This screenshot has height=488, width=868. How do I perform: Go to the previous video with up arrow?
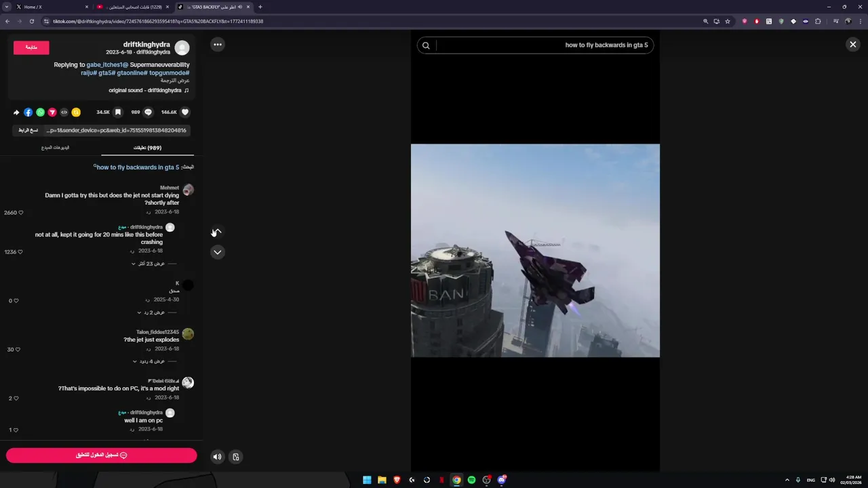pos(217,232)
